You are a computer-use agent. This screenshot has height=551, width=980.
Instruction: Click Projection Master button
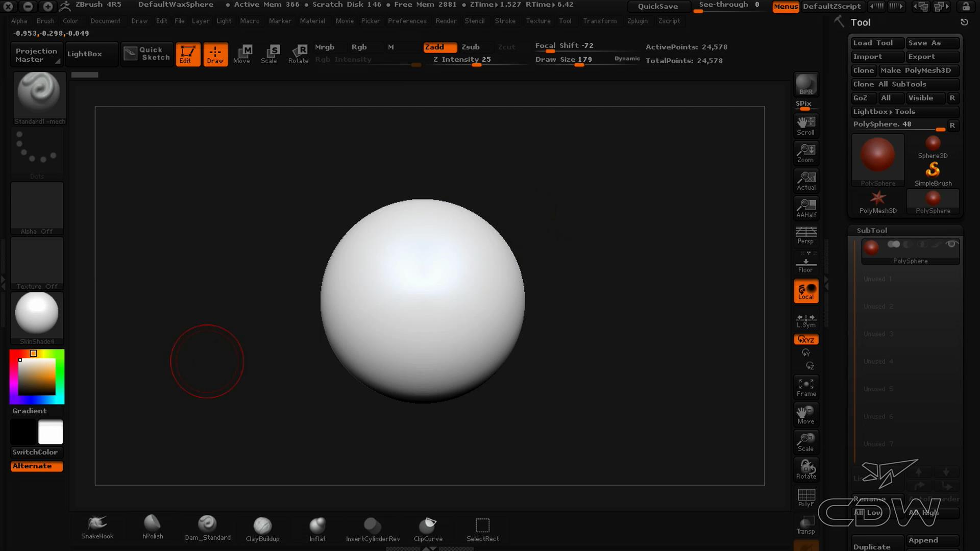pyautogui.click(x=36, y=55)
